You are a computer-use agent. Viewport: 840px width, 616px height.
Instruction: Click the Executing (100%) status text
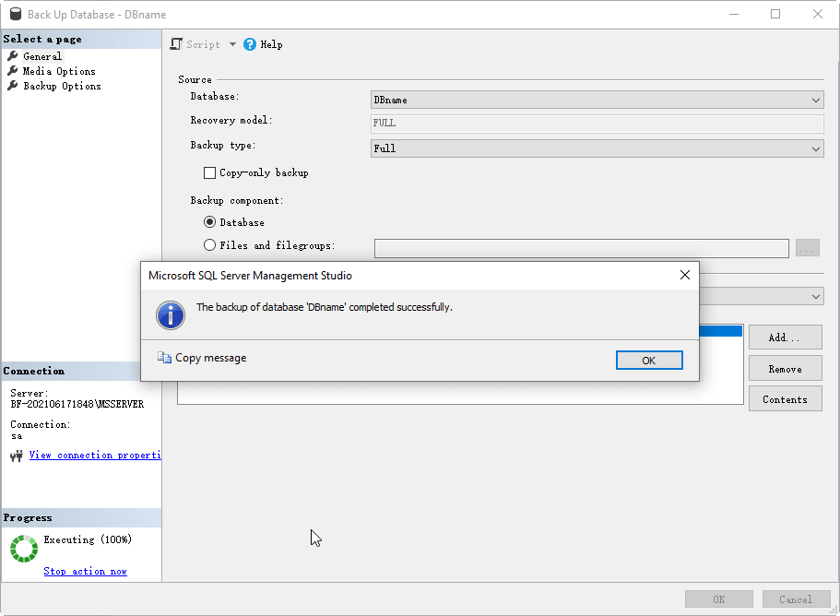(x=88, y=539)
